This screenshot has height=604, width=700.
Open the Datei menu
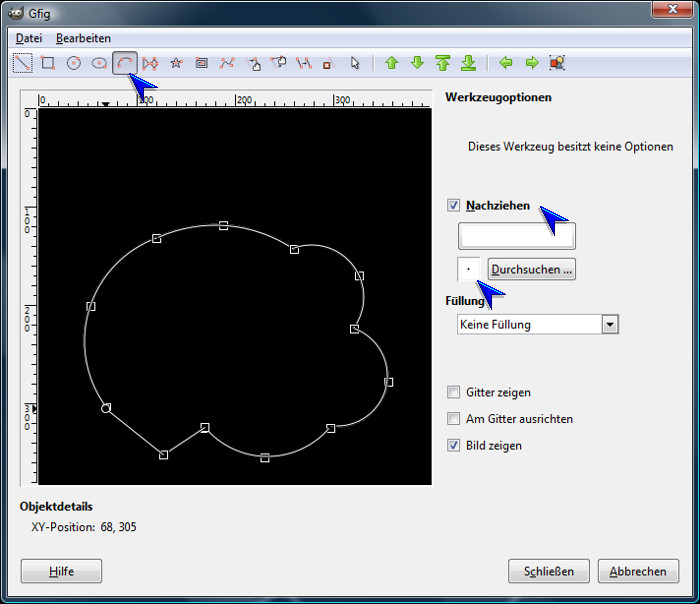pos(28,38)
